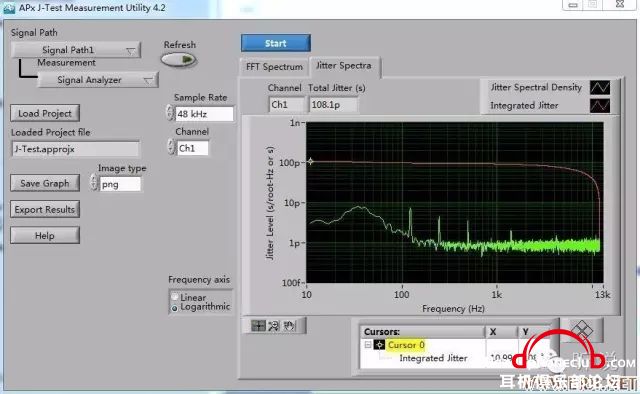Viewport: 640px width, 394px height.
Task: Select the crosshair cursor tool
Action: click(x=258, y=326)
